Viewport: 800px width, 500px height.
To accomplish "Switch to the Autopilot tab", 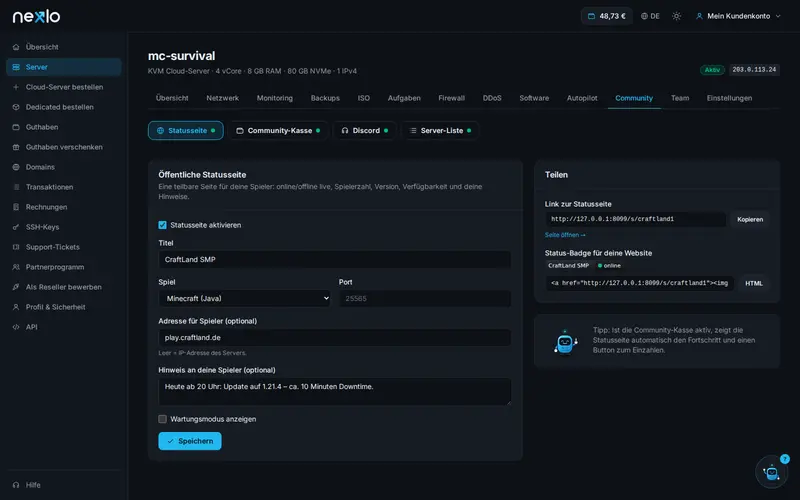I will 582,98.
